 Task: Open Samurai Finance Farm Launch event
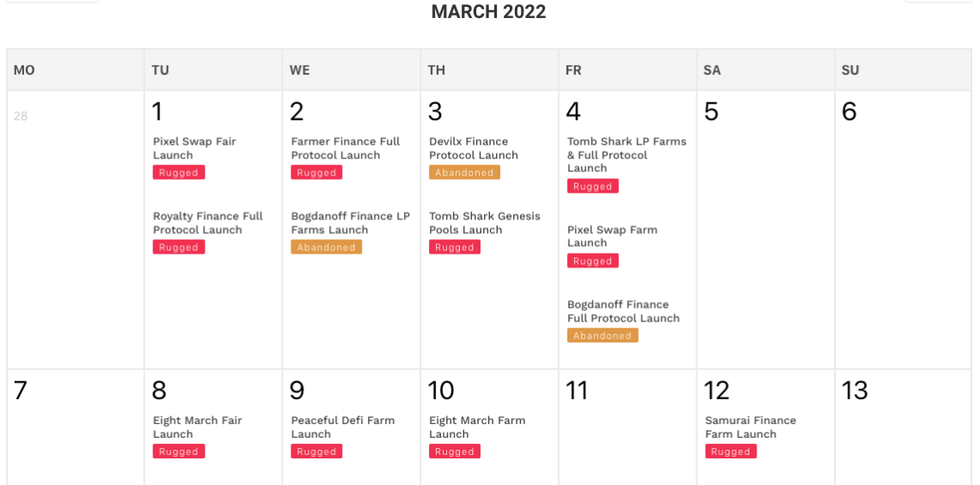click(750, 427)
